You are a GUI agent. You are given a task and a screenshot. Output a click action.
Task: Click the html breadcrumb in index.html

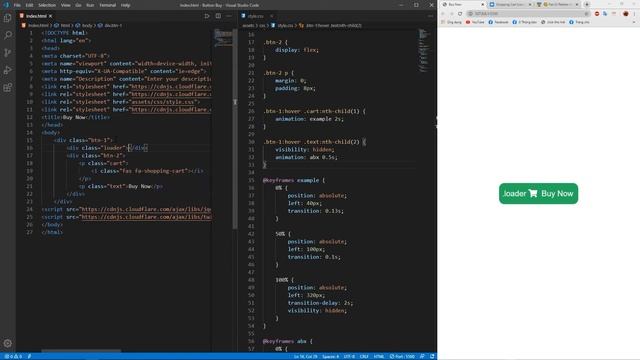[x=62, y=25]
